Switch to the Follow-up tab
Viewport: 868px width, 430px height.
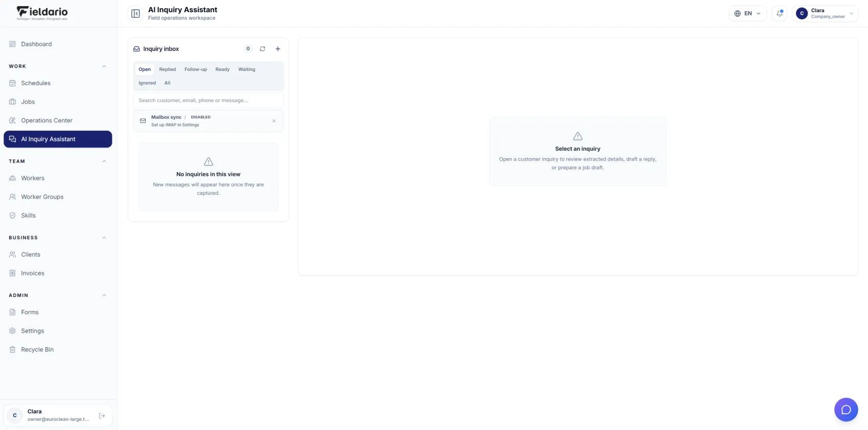point(196,69)
